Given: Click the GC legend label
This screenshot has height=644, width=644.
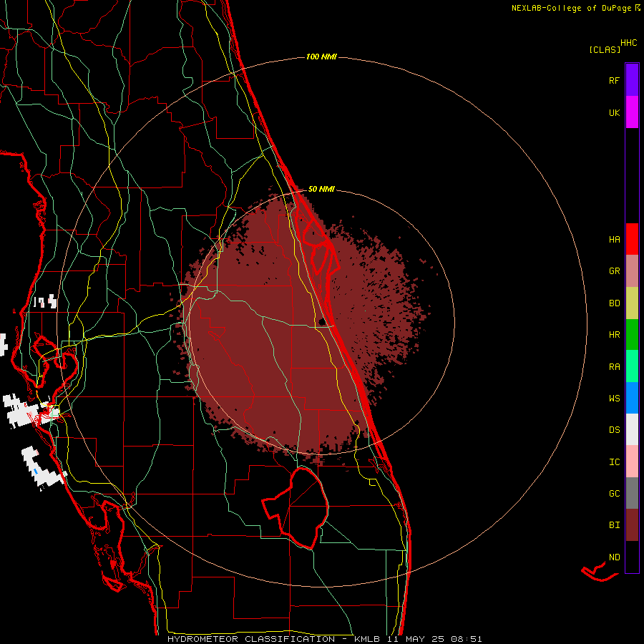Looking at the screenshot, I should (x=614, y=494).
